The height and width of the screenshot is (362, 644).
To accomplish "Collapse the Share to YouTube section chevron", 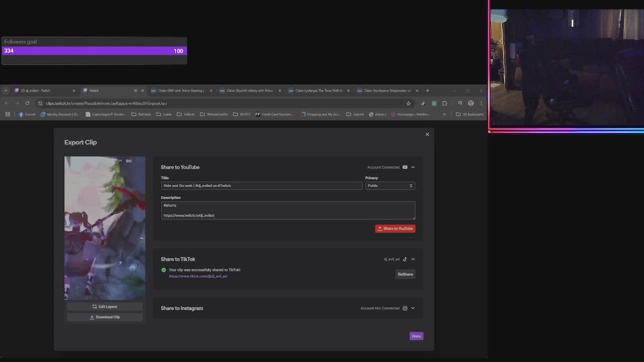I will [x=413, y=167].
